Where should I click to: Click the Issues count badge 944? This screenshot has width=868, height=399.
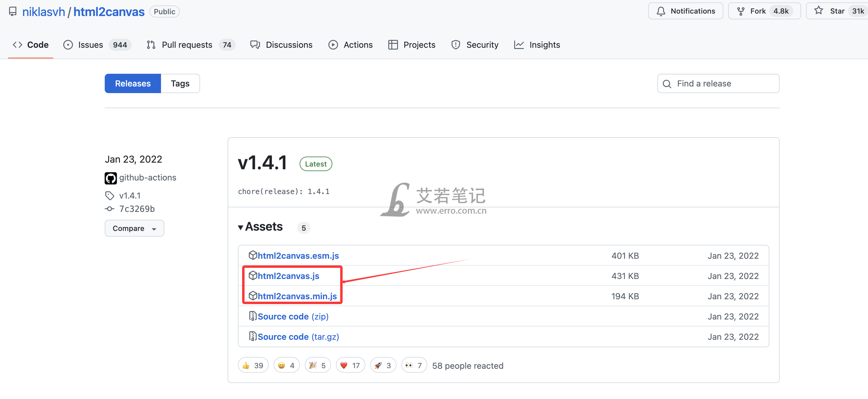tap(120, 45)
